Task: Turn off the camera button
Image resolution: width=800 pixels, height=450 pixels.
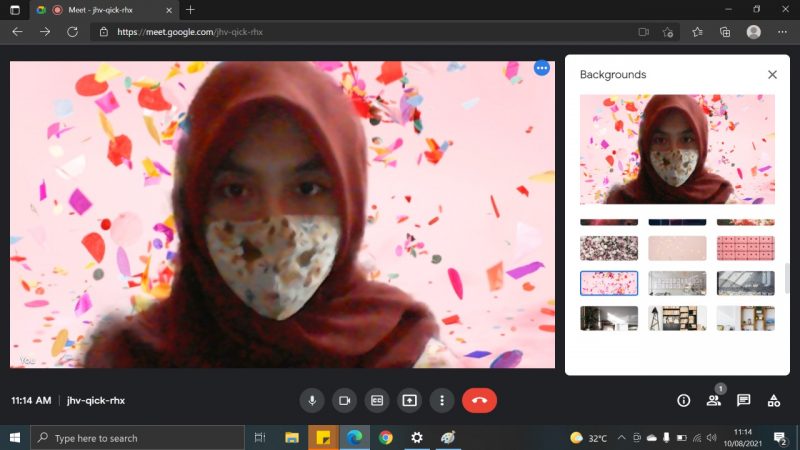Action: pos(344,401)
